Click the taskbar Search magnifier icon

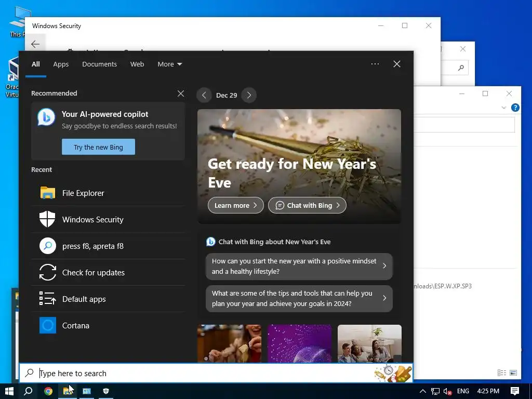pyautogui.click(x=29, y=391)
